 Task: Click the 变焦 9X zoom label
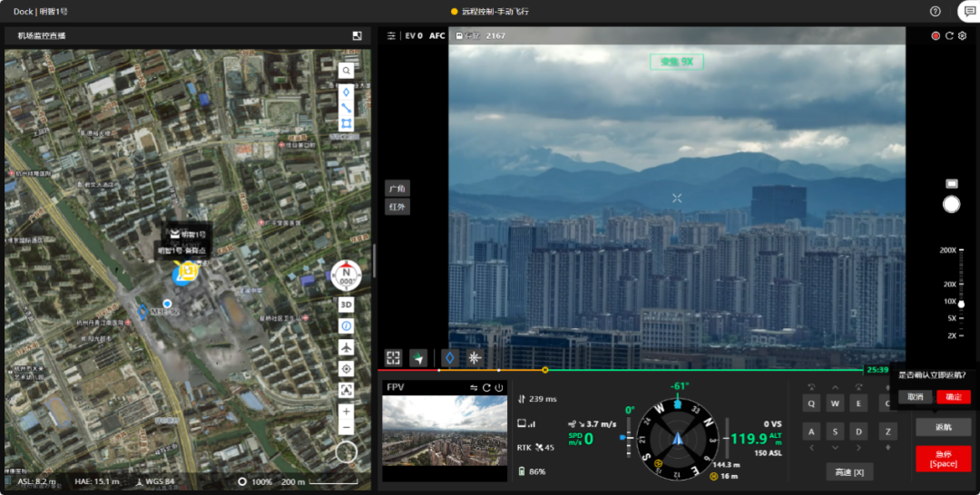click(677, 61)
